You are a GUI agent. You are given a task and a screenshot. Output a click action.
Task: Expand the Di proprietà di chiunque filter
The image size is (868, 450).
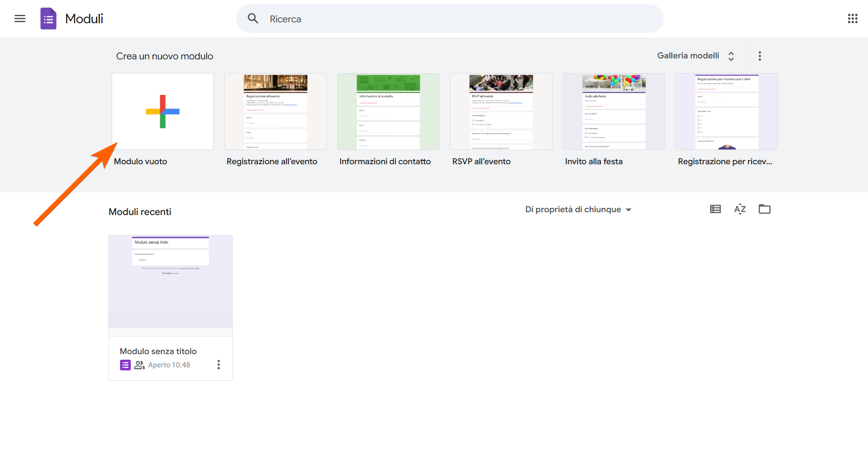578,209
